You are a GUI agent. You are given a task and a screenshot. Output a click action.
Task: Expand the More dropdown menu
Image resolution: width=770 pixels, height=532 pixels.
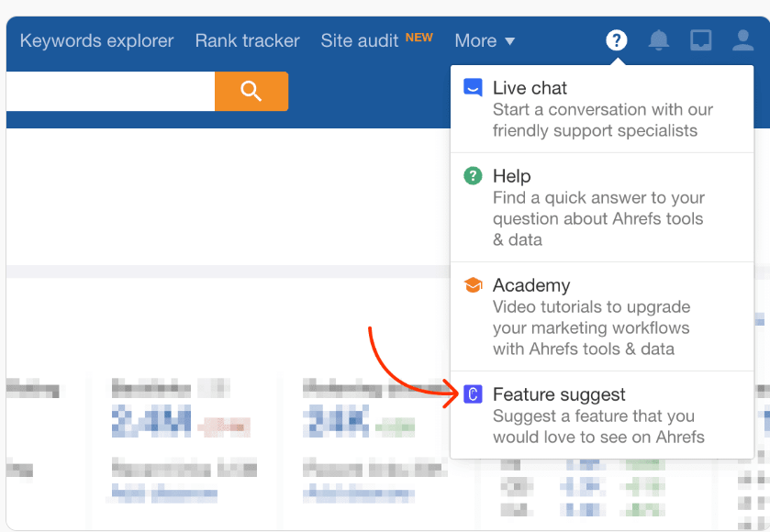[x=485, y=40]
